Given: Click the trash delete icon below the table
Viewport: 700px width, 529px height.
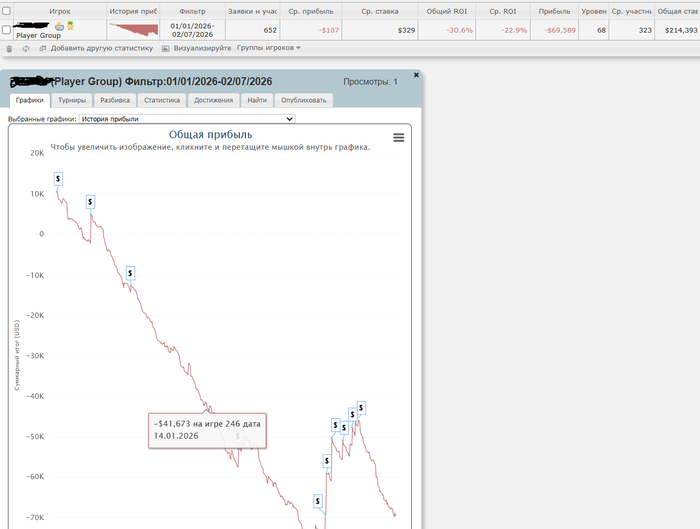Looking at the screenshot, I should point(9,48).
